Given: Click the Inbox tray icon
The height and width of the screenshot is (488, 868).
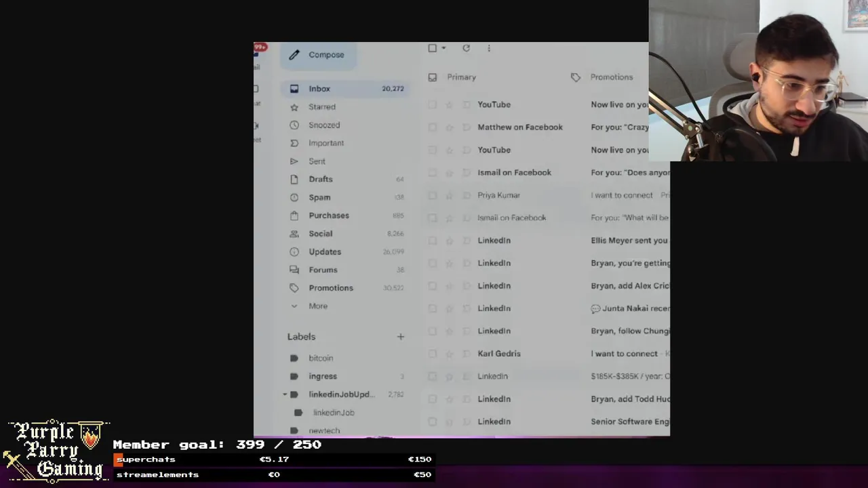Looking at the screenshot, I should [294, 89].
